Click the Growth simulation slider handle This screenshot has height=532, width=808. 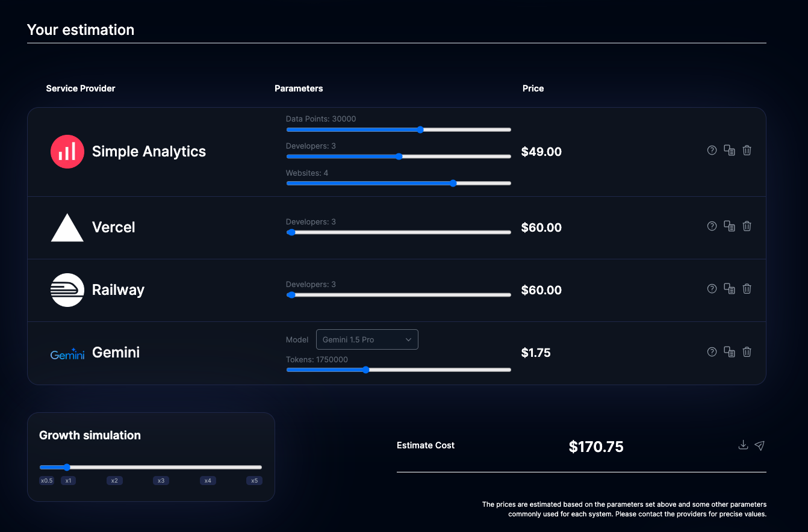(67, 466)
